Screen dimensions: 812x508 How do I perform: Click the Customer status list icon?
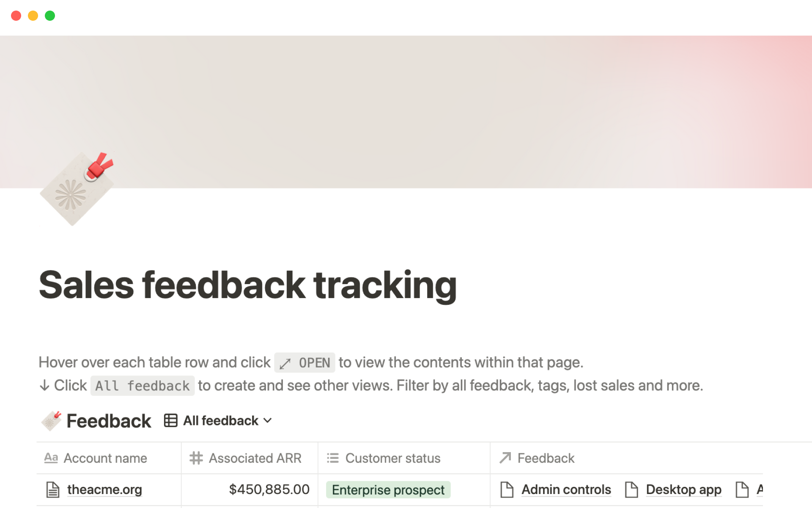(333, 458)
